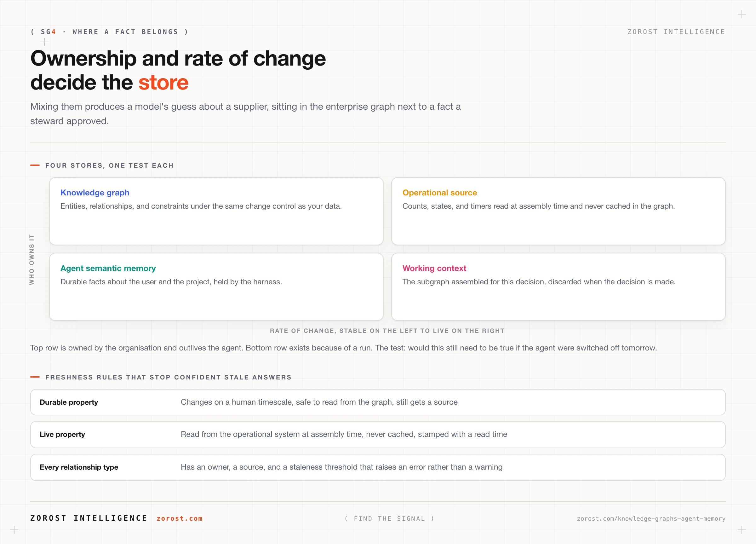Viewport: 756px width, 544px height.
Task: Click the SG4 Where a Fact Belongs tag
Action: pos(109,32)
